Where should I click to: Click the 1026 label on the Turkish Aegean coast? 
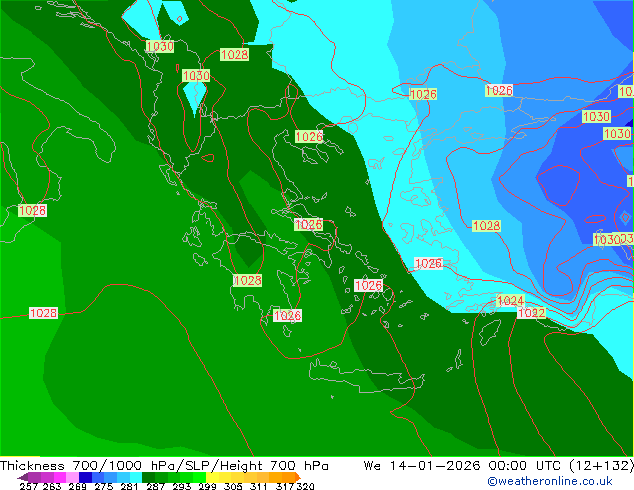pos(429,264)
